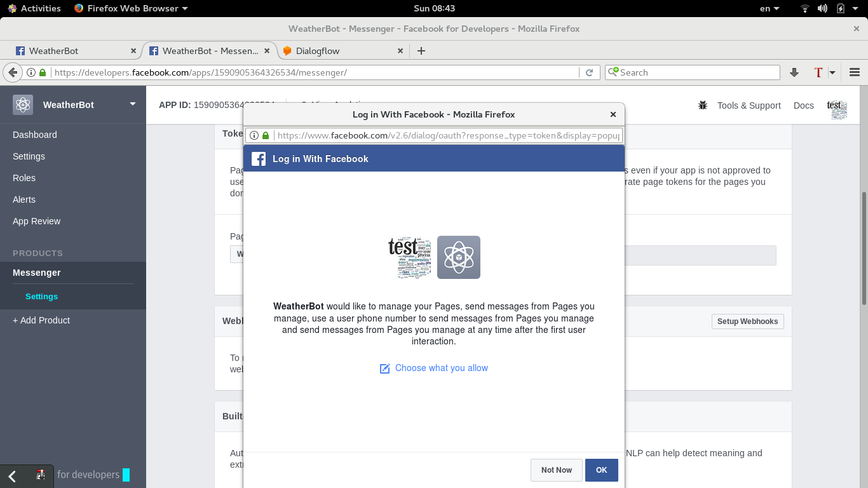Open the downloads arrow icon
The image size is (868, 488).
click(x=794, y=72)
